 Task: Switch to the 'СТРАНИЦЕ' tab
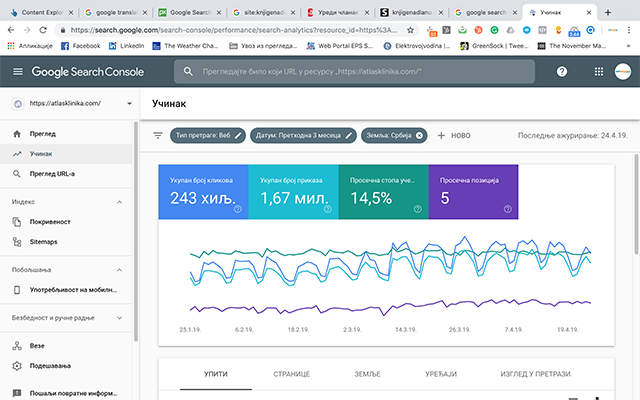tap(291, 374)
